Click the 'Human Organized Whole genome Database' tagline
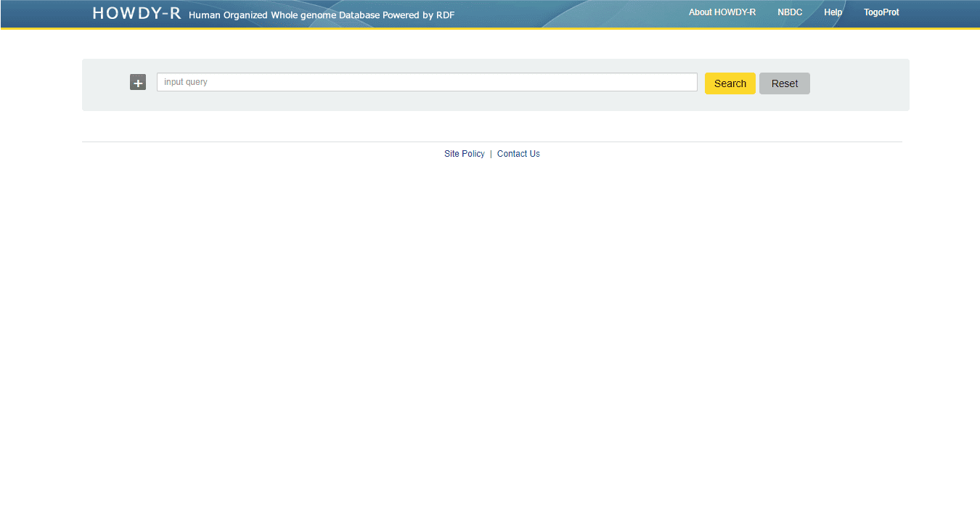 322,15
